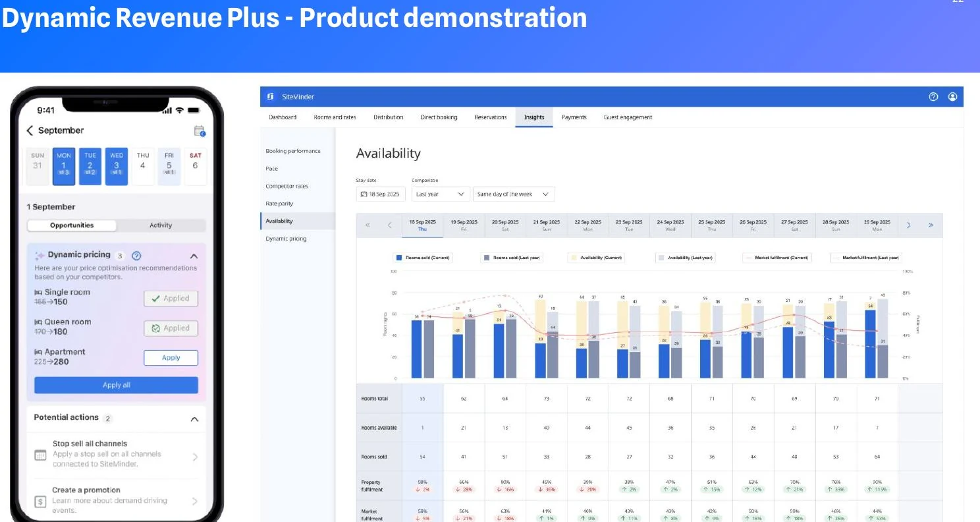
Task: Open the Dashboard tab
Action: (283, 117)
